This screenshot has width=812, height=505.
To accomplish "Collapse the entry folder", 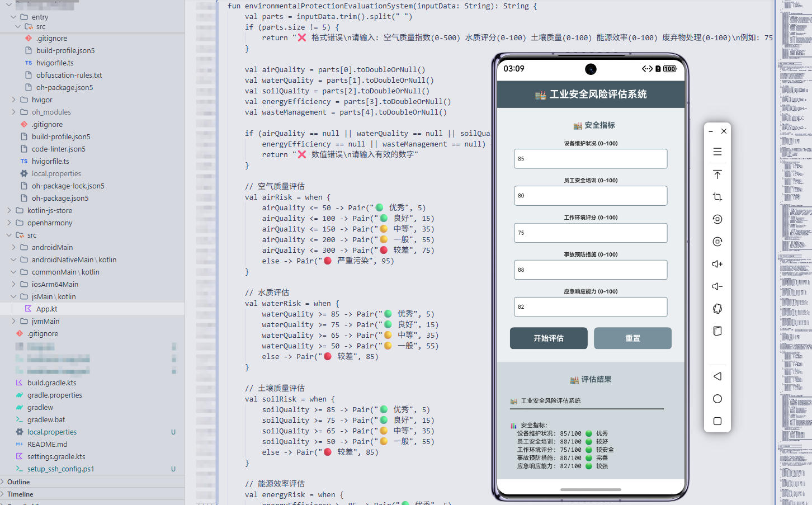I will point(13,17).
